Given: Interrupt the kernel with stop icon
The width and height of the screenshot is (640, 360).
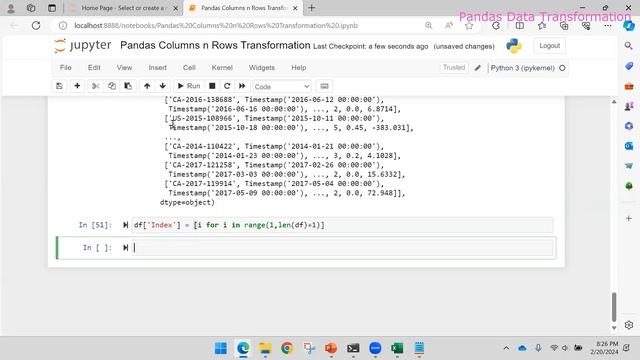Looking at the screenshot, I should [212, 86].
